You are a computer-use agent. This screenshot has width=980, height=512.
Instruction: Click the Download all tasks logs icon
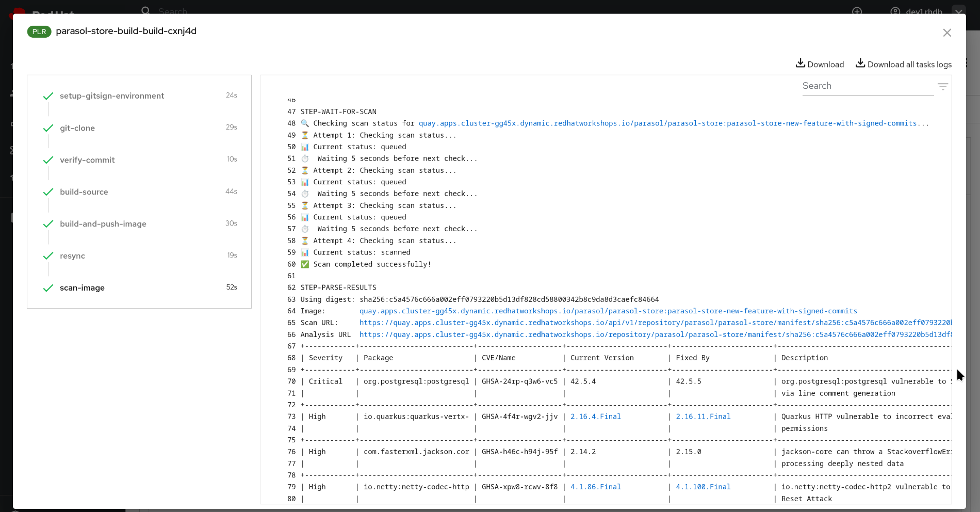(860, 63)
